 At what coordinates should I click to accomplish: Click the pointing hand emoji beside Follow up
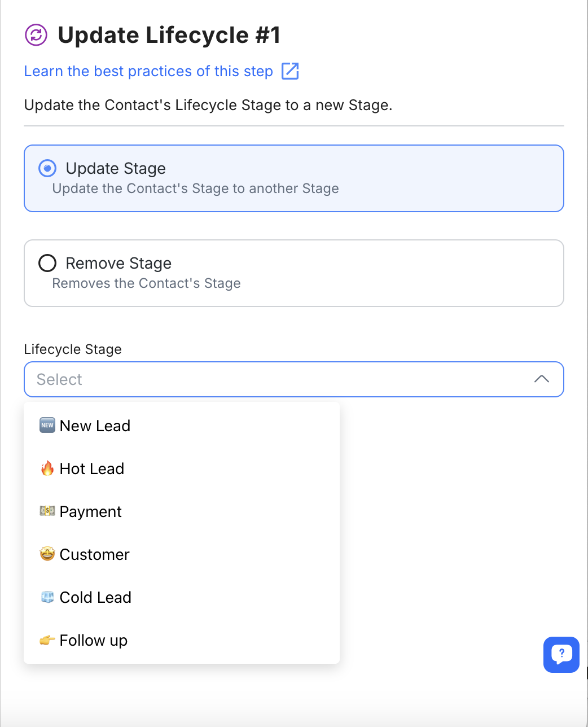click(x=47, y=640)
